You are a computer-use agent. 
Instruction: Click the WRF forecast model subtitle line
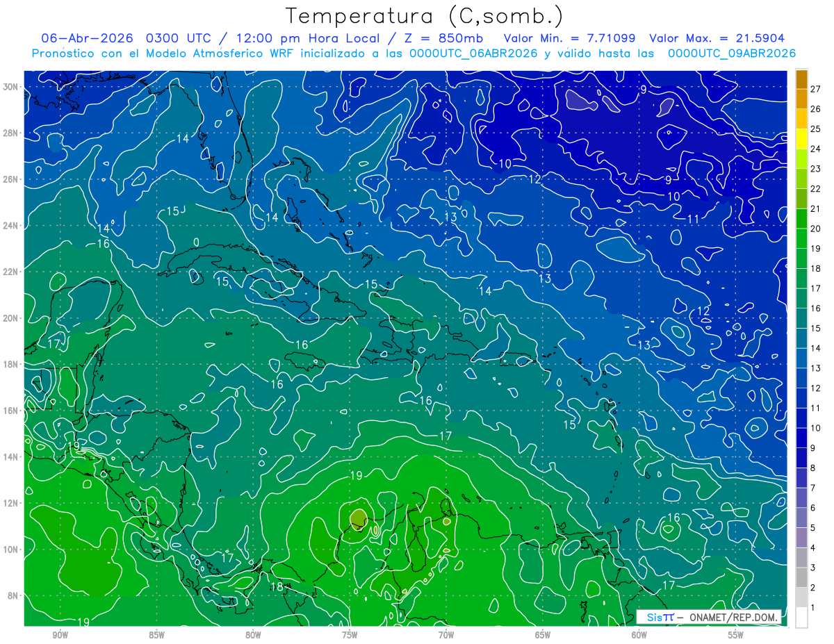pos(414,53)
